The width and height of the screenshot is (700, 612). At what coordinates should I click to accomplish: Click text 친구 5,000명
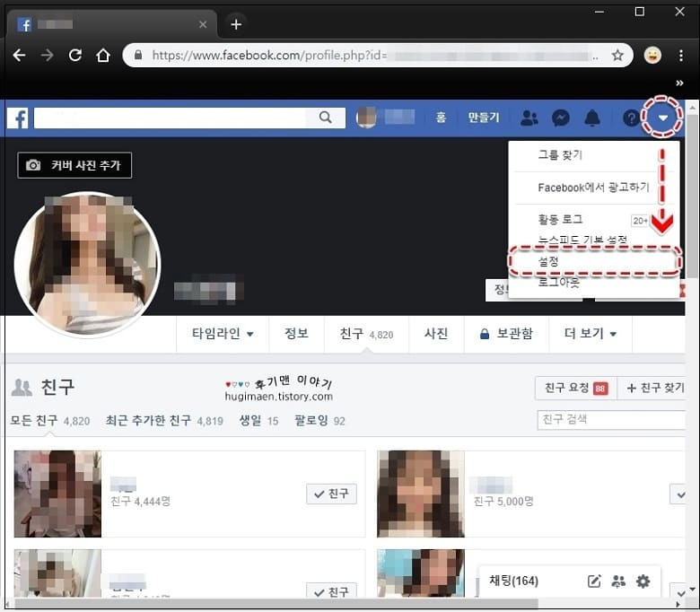tap(503, 502)
